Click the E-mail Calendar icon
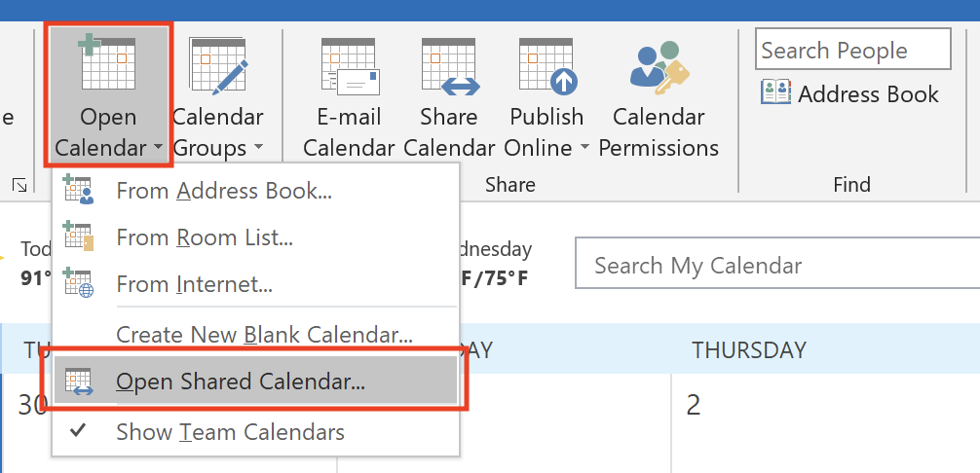The width and height of the screenshot is (980, 473). tap(348, 66)
